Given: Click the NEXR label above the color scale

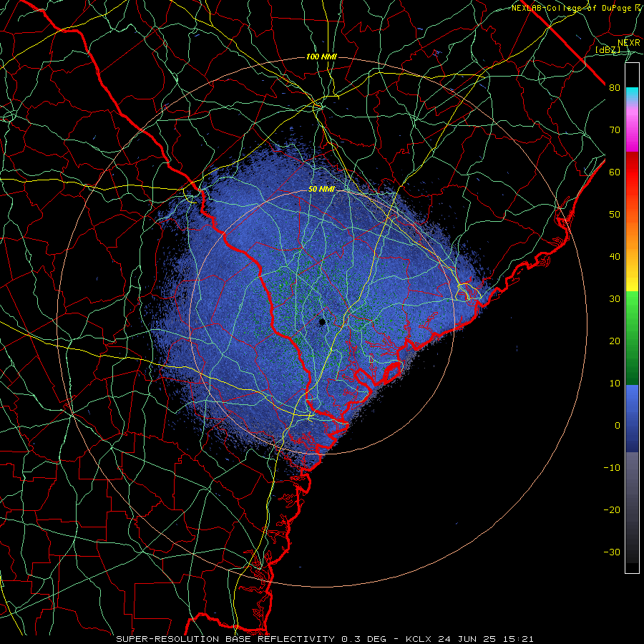Looking at the screenshot, I should [629, 42].
